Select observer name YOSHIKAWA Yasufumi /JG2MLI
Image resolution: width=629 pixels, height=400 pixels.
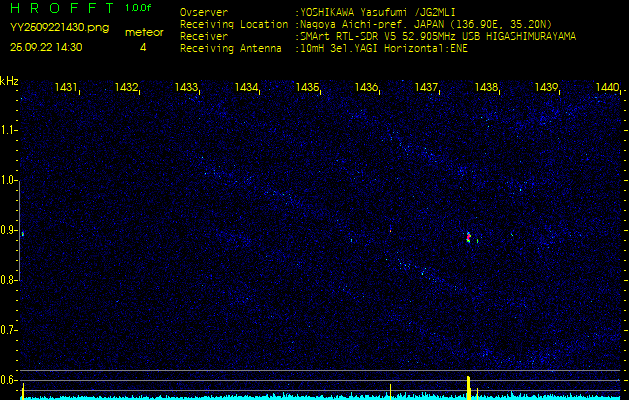377,12
